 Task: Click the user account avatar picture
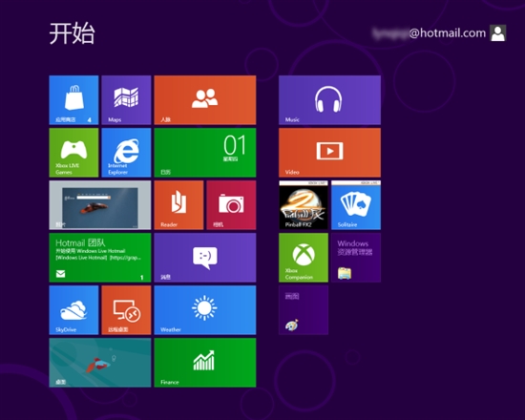(x=498, y=32)
